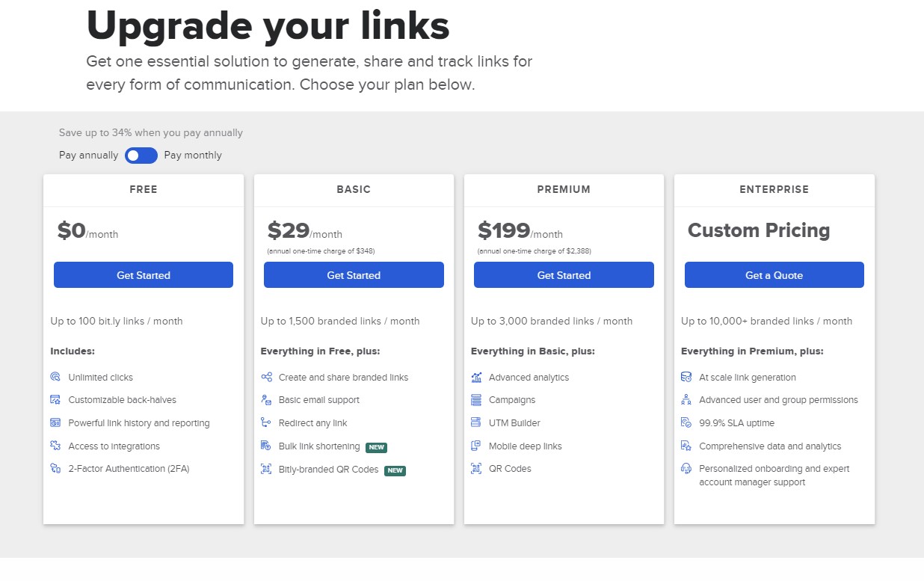Select the Pay monthly label
The height and width of the screenshot is (581, 924).
193,156
